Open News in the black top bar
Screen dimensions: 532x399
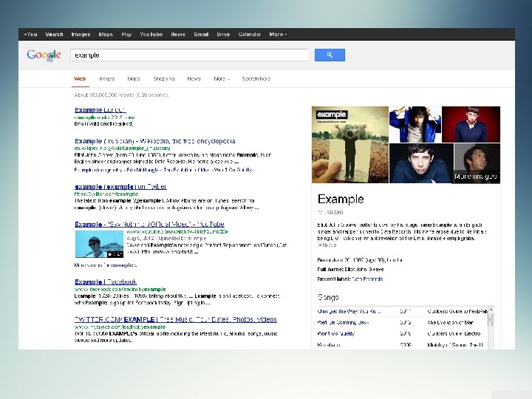click(178, 34)
